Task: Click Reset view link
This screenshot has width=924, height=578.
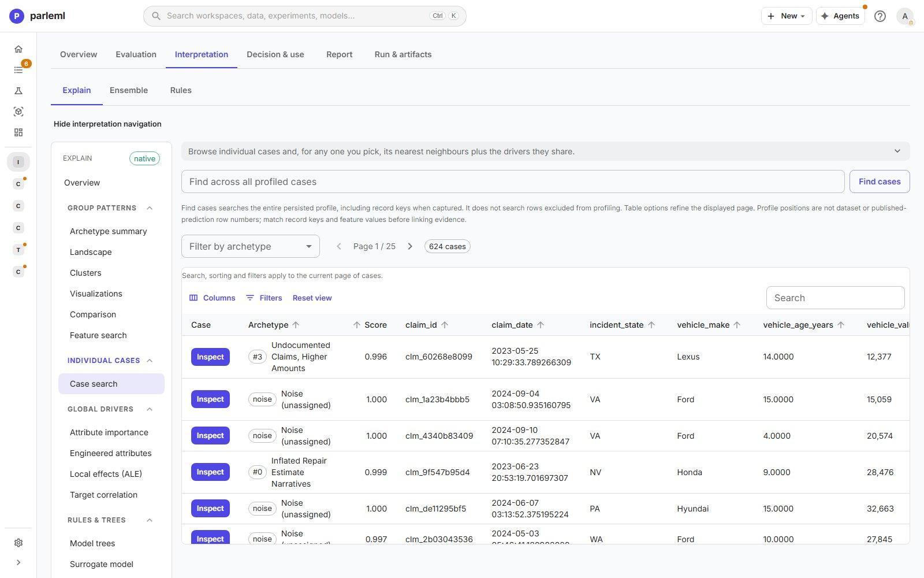Action: click(x=312, y=298)
